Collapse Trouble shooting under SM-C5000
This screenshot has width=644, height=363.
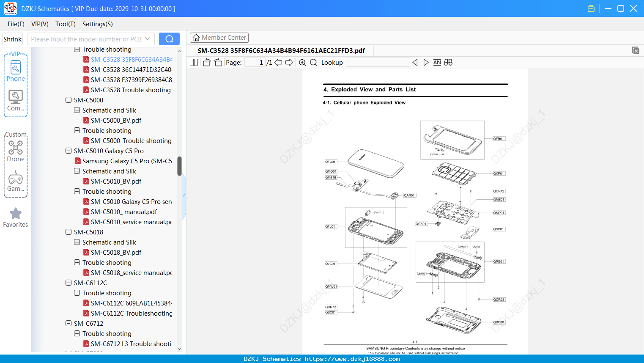[x=77, y=131]
